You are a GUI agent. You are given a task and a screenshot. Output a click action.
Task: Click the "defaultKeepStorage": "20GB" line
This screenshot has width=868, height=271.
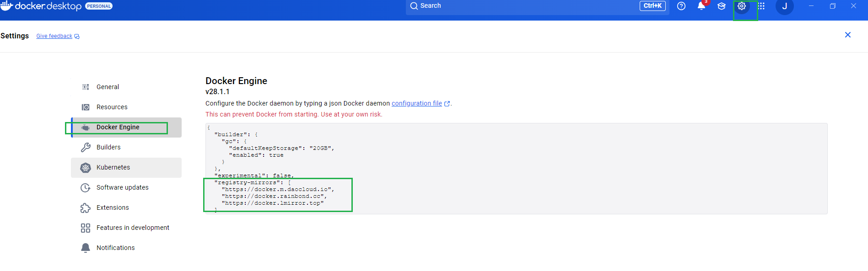coord(282,148)
